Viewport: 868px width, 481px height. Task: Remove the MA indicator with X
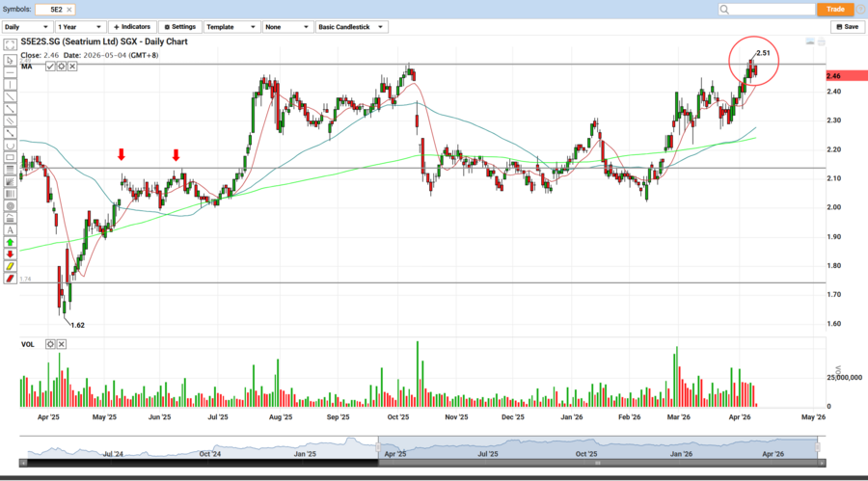[71, 67]
